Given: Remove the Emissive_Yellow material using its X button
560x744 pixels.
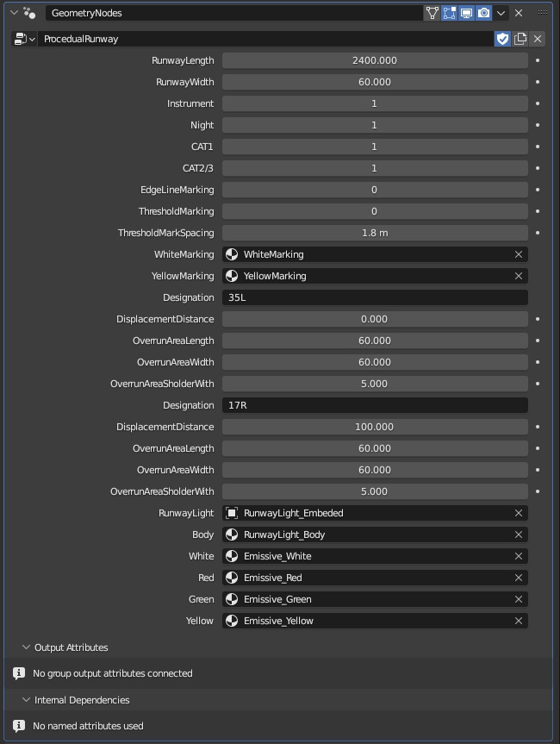Looking at the screenshot, I should point(518,621).
